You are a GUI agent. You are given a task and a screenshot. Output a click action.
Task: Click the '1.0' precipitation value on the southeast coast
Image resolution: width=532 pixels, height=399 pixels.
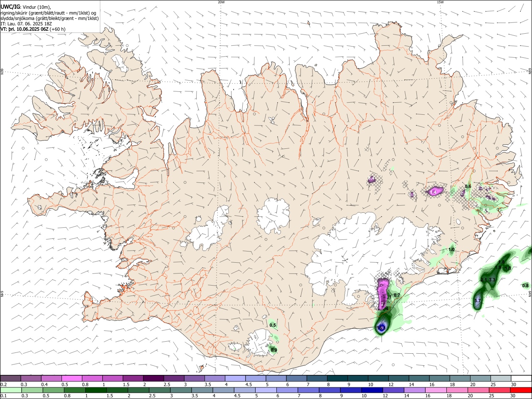(x=451, y=249)
